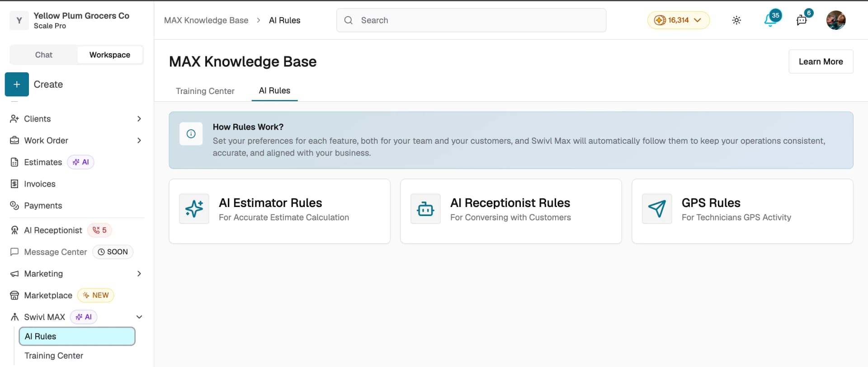Click the search magnifier icon
This screenshot has height=367, width=868.
click(348, 20)
